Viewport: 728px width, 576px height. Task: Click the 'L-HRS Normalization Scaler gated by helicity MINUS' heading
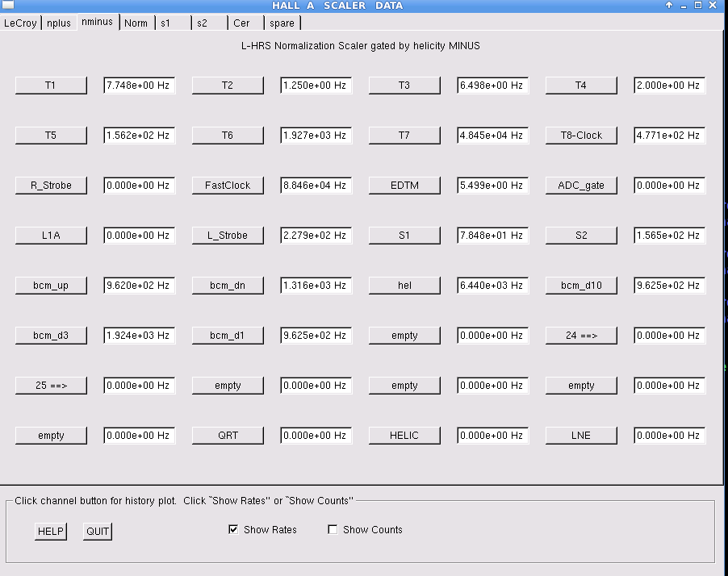[x=361, y=46]
